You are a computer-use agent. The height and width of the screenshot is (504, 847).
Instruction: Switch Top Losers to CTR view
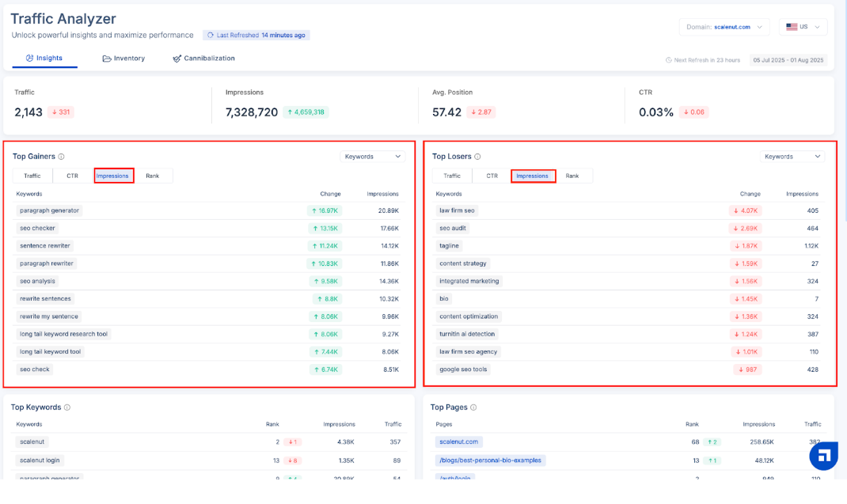[492, 176]
